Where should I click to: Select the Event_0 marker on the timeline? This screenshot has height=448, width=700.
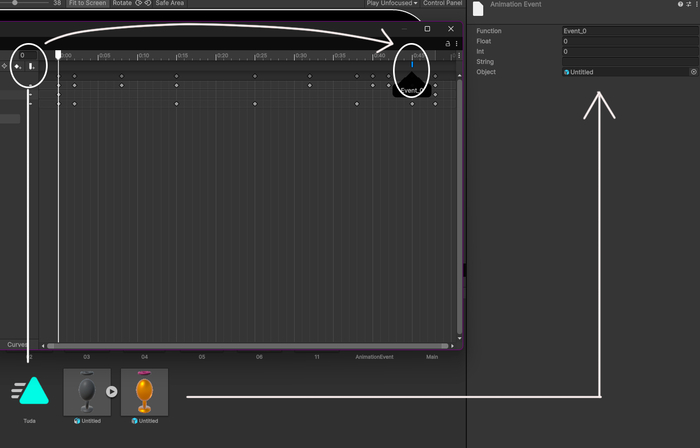pos(412,66)
